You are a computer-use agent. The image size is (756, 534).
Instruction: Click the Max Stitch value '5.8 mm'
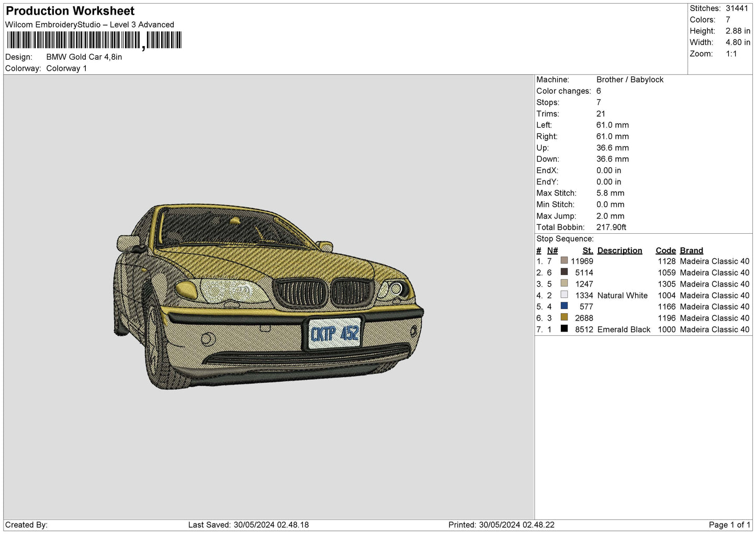pos(610,193)
